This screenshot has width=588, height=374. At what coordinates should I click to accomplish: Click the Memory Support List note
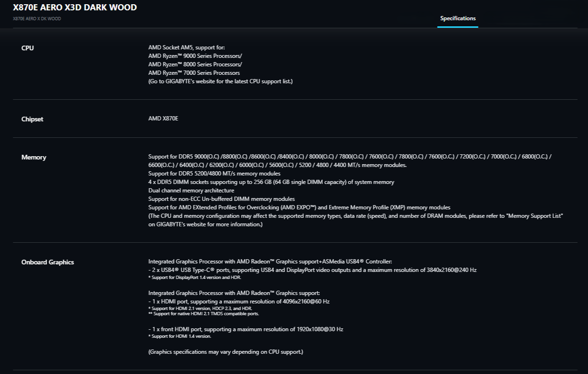coord(356,220)
